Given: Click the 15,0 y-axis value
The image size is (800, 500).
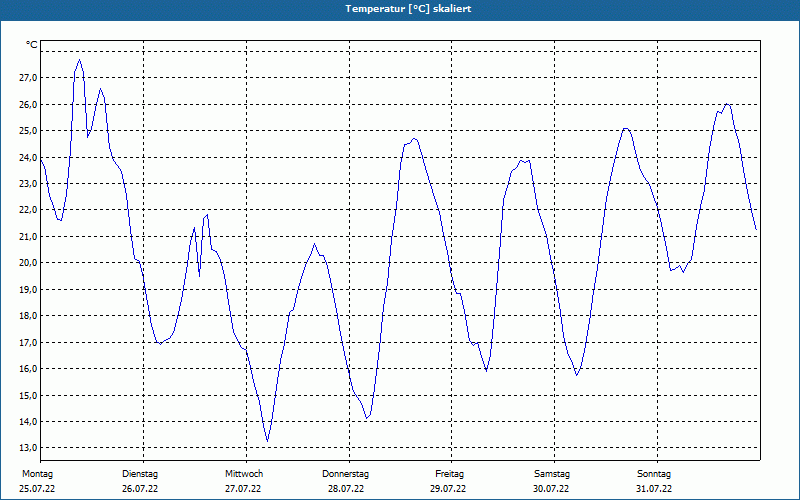Looking at the screenshot, I should (x=28, y=395).
